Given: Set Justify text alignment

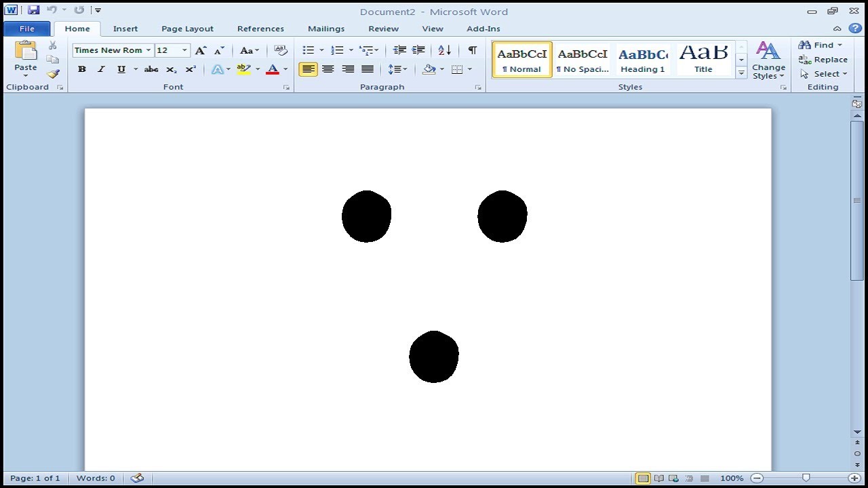Looking at the screenshot, I should click(x=368, y=69).
